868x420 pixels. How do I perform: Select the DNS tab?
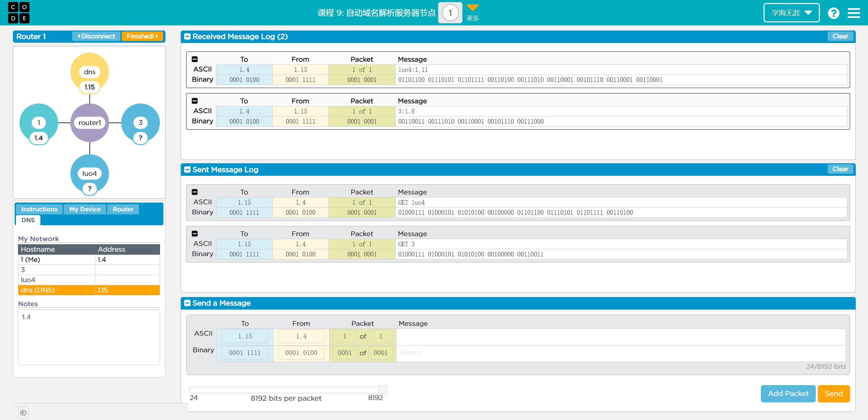tap(28, 220)
